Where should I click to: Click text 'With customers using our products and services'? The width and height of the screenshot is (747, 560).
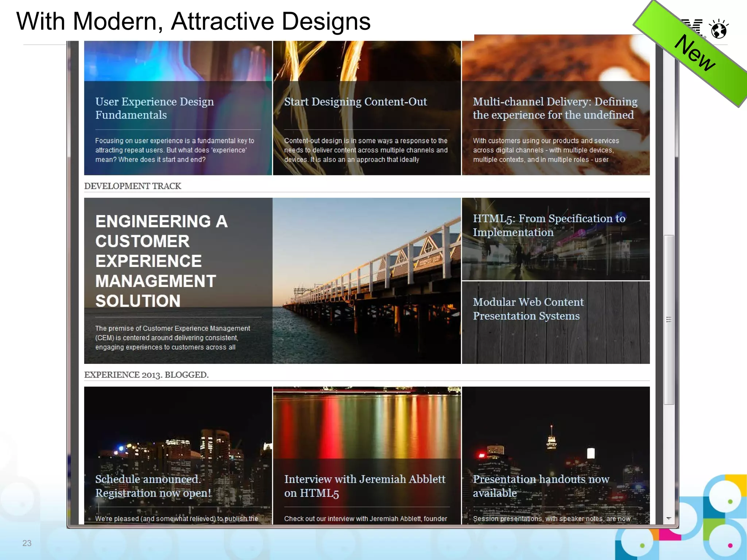tap(546, 141)
